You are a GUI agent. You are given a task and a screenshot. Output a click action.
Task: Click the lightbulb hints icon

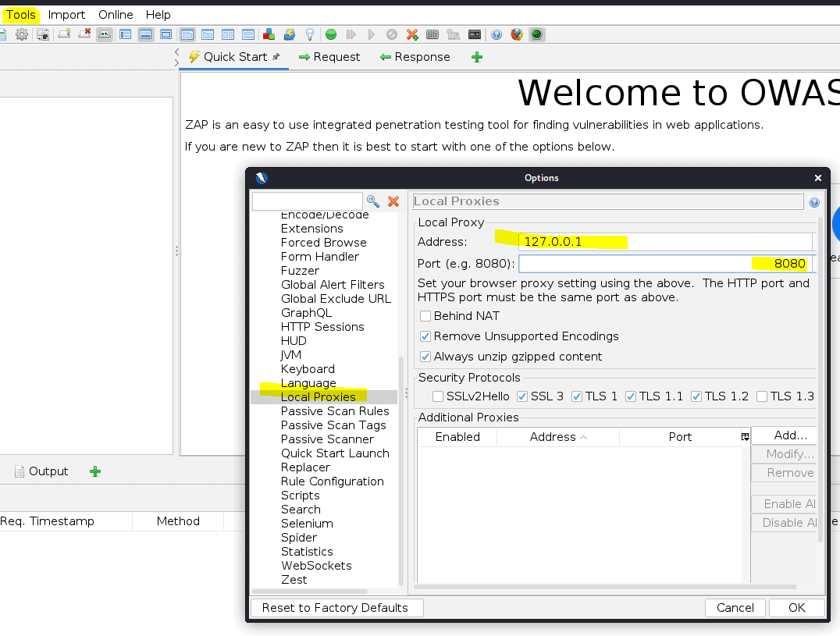[310, 35]
